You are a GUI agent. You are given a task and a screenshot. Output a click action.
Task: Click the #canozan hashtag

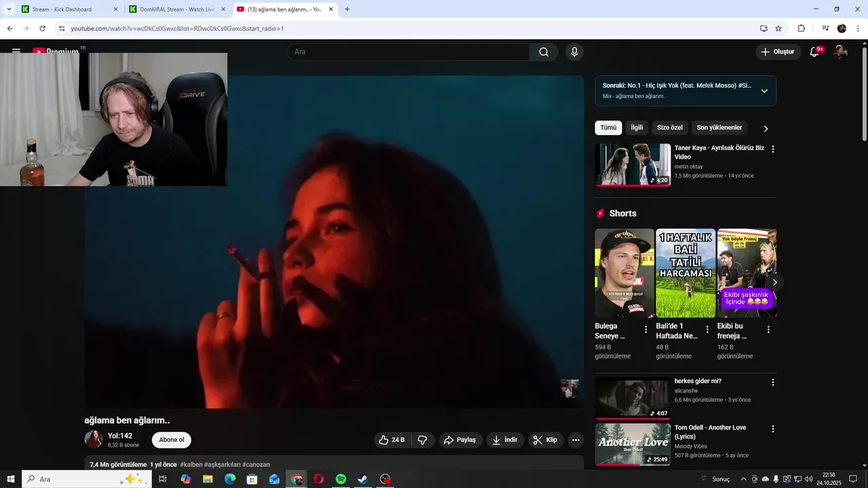[x=256, y=465]
